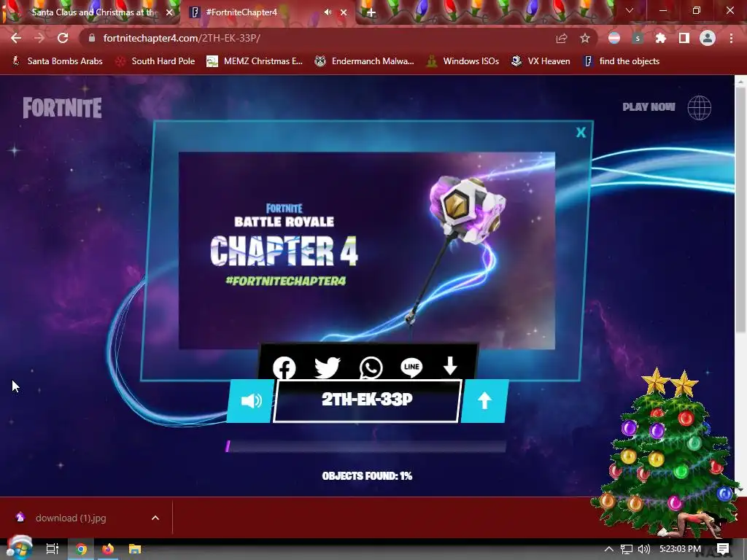Open the tab search chevron

(x=630, y=10)
